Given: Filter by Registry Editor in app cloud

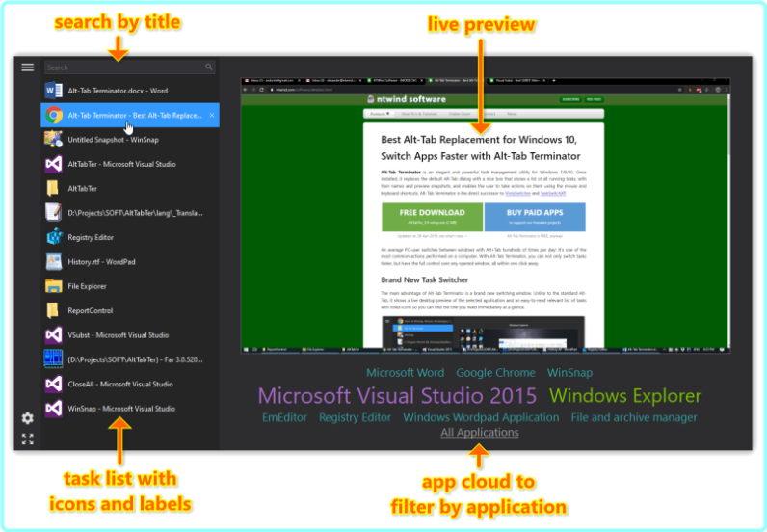Looking at the screenshot, I should (x=356, y=417).
